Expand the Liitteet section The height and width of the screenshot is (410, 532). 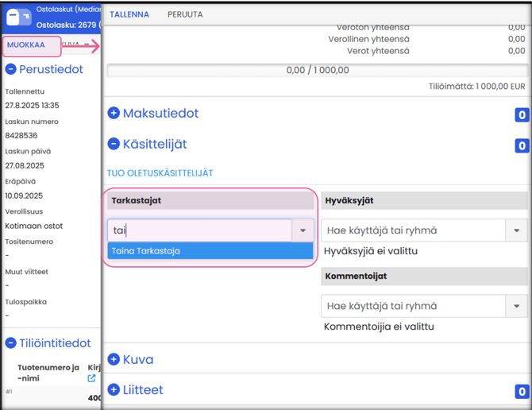click(114, 389)
